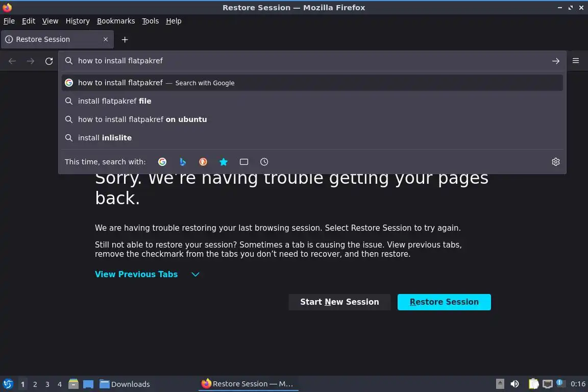Search History using clock icon
The width and height of the screenshot is (588, 392).
pyautogui.click(x=264, y=162)
